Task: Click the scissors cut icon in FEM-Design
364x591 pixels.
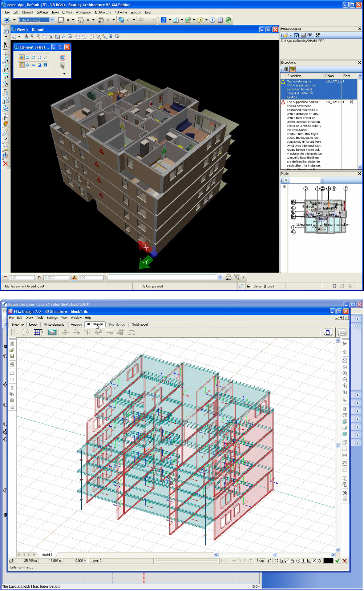Action: click(x=12, y=388)
